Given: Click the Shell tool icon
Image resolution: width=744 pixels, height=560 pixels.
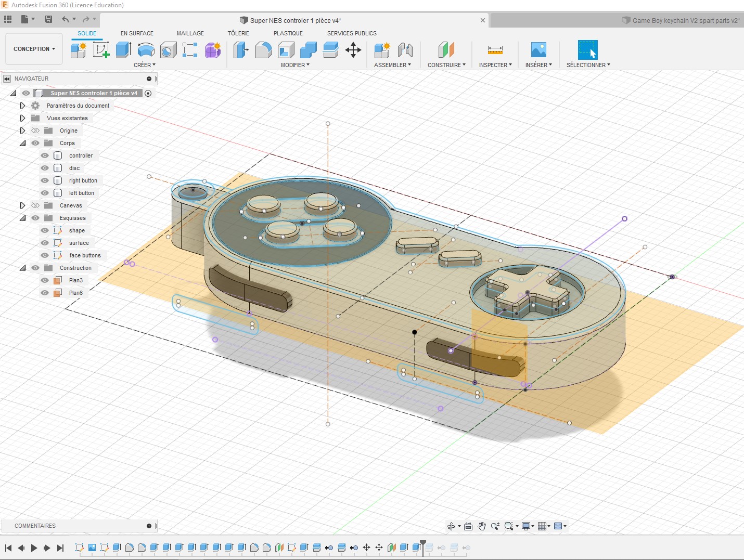Looking at the screenshot, I should (286, 50).
